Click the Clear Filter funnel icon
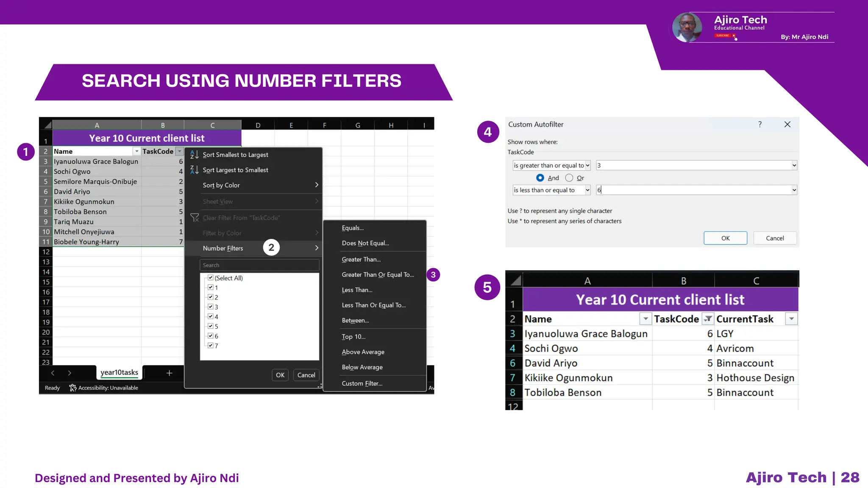This screenshot has height=488, width=868. (195, 218)
